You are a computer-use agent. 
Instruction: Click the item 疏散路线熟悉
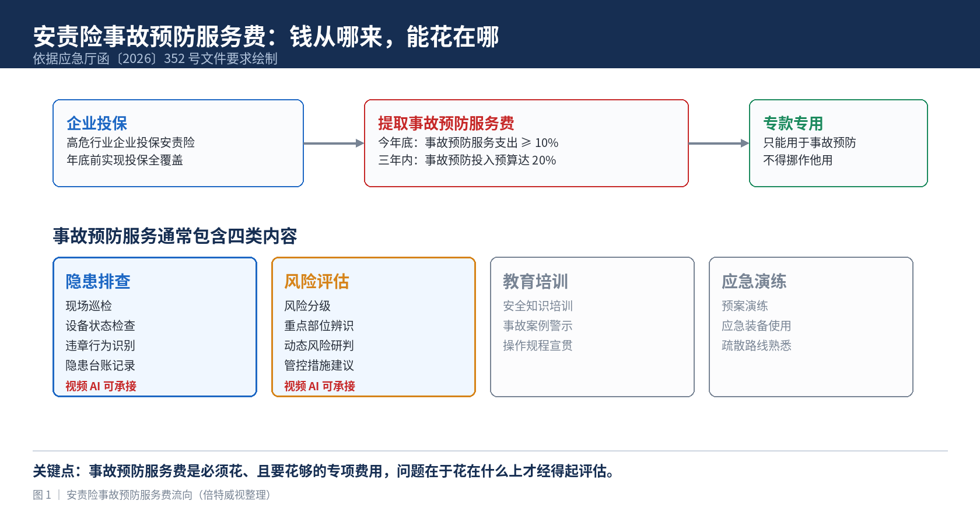click(x=757, y=345)
